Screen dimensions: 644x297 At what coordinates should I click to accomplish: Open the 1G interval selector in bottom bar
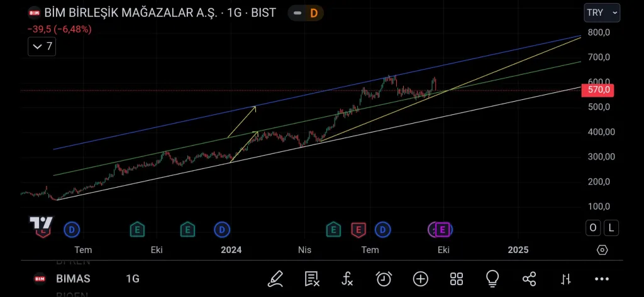coord(133,279)
